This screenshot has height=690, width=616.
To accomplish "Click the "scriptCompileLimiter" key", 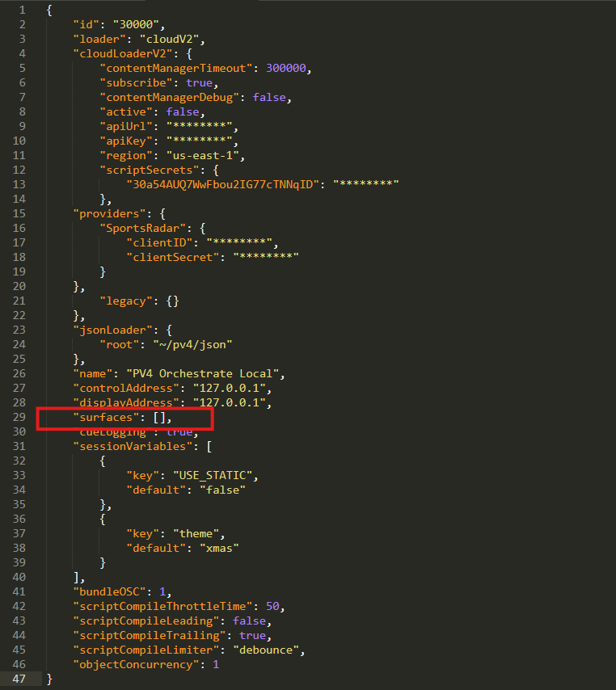I will pos(146,650).
